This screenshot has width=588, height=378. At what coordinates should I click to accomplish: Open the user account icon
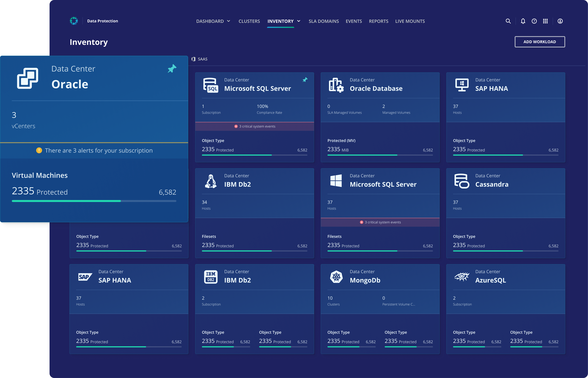point(560,21)
